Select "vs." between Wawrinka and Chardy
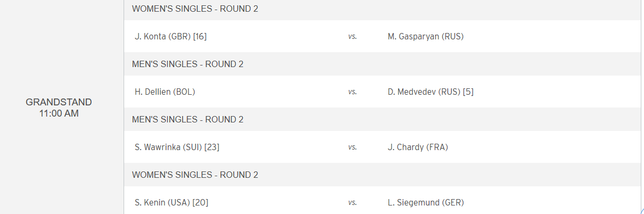 click(x=352, y=147)
